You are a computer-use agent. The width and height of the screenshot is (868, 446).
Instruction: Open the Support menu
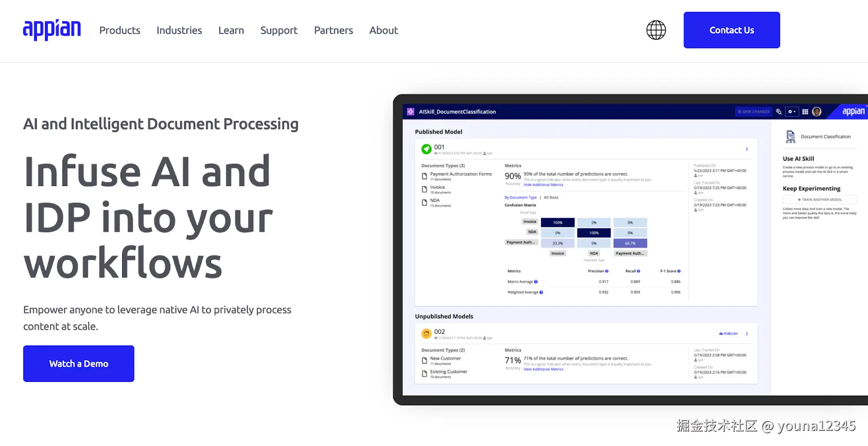coord(279,30)
